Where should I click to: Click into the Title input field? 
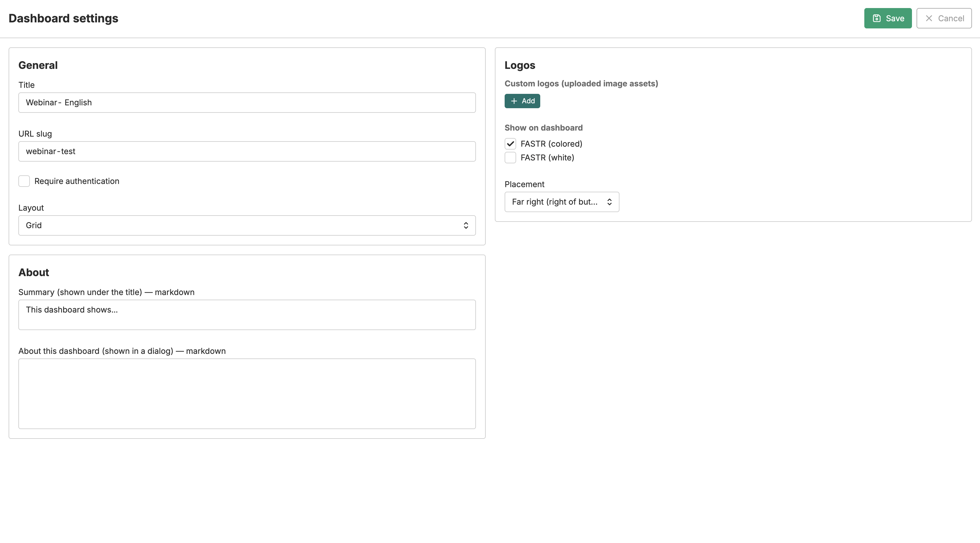(247, 103)
